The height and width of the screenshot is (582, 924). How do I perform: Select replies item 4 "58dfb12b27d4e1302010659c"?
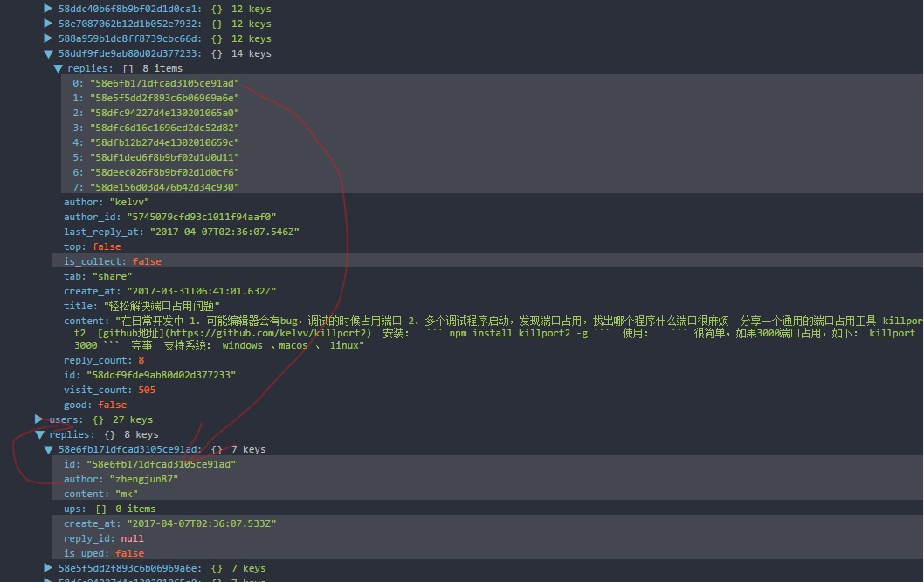(492, 142)
